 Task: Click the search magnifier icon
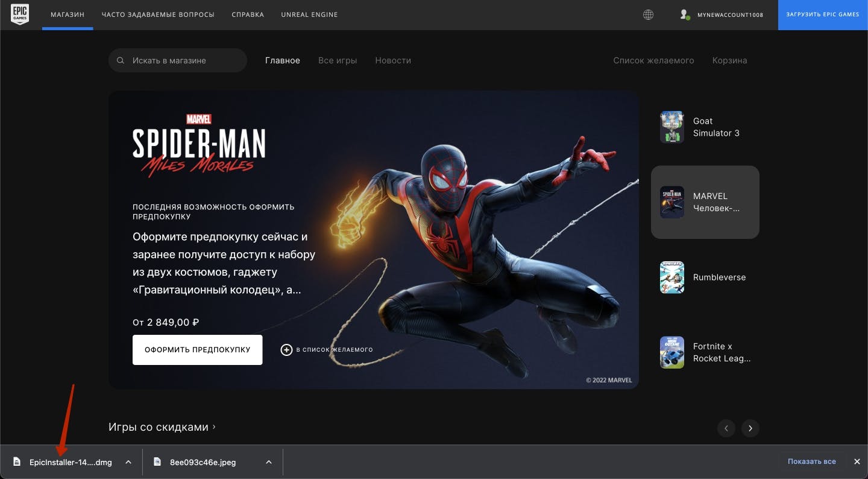click(121, 60)
